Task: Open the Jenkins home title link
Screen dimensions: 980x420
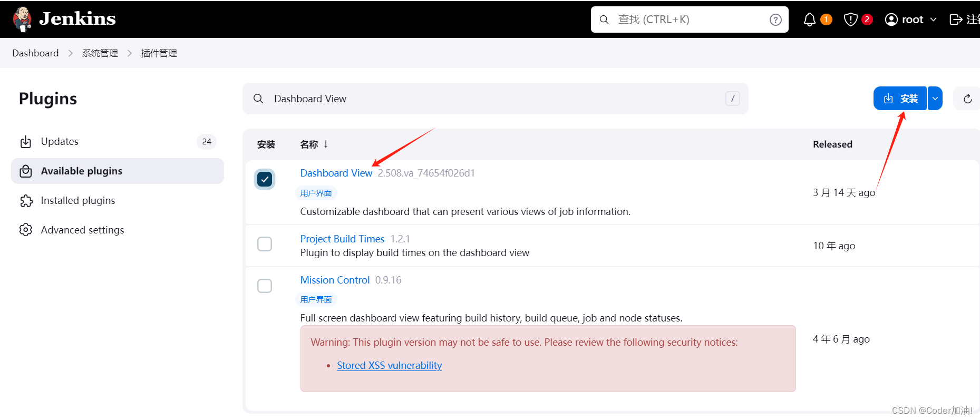Action: tap(77, 19)
